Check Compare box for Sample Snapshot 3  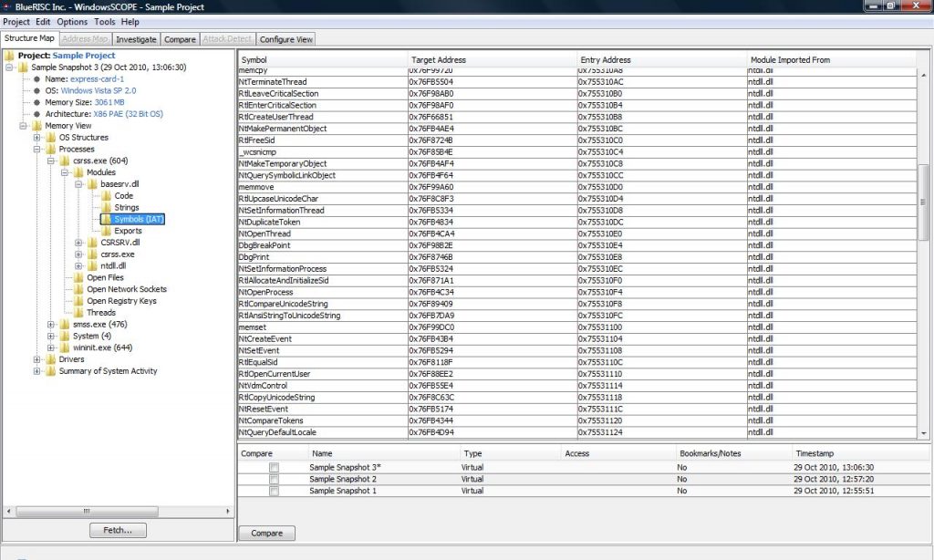274,468
